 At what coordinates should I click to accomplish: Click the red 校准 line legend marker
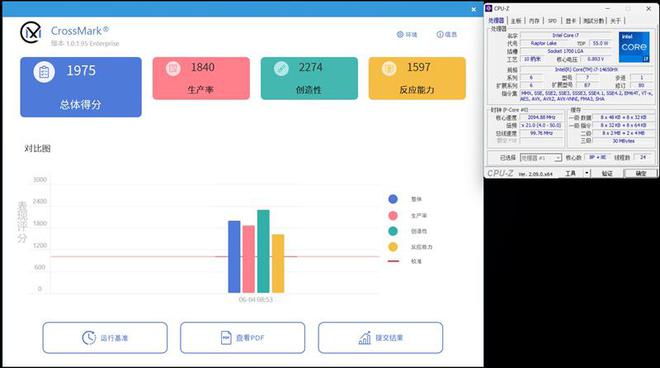393,261
